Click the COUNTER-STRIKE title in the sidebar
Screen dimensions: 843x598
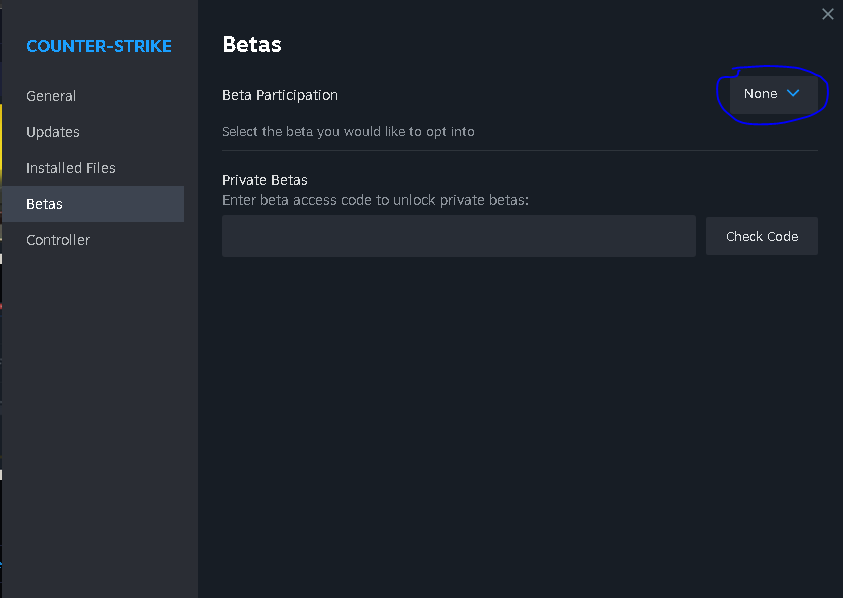click(x=99, y=46)
